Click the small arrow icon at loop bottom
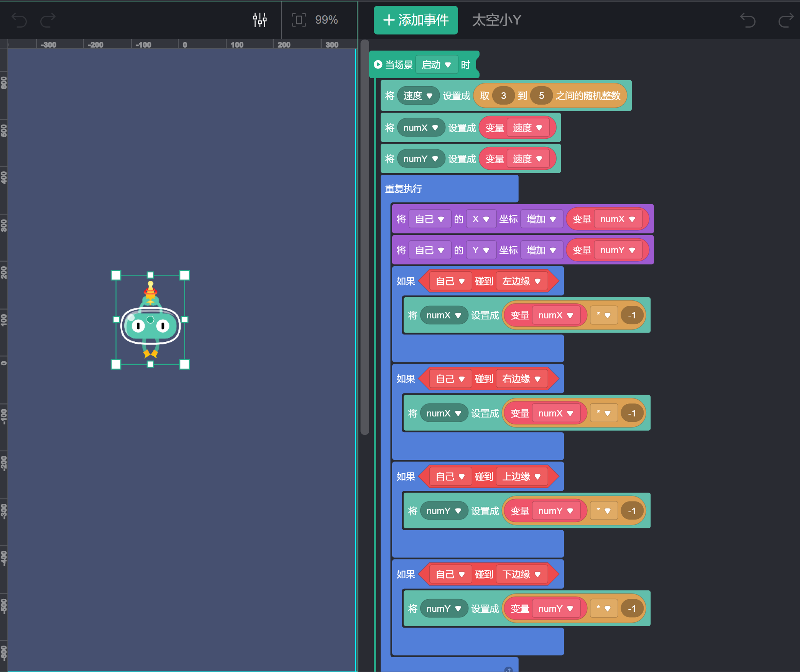The width and height of the screenshot is (800, 672). point(508,669)
